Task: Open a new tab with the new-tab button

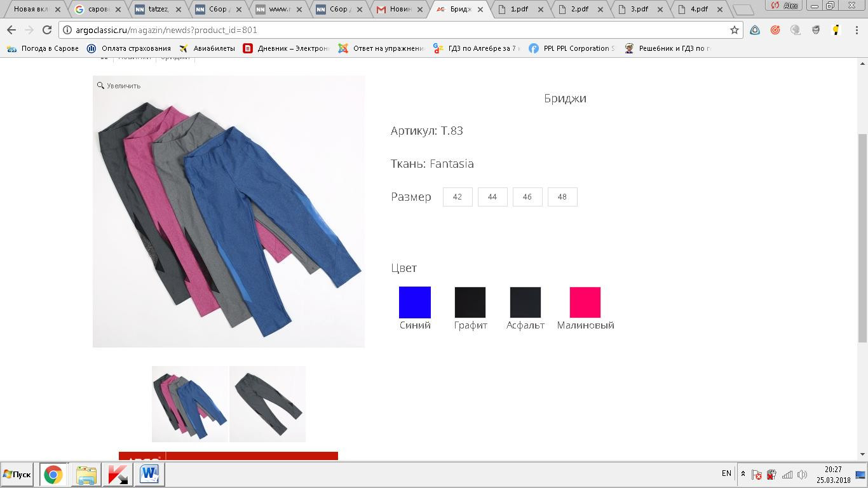Action: click(x=742, y=10)
